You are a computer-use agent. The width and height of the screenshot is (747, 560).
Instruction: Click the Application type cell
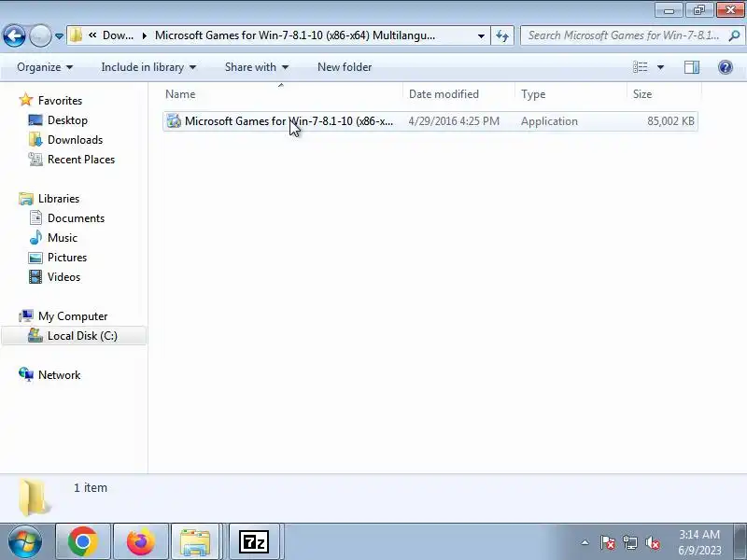tap(549, 121)
